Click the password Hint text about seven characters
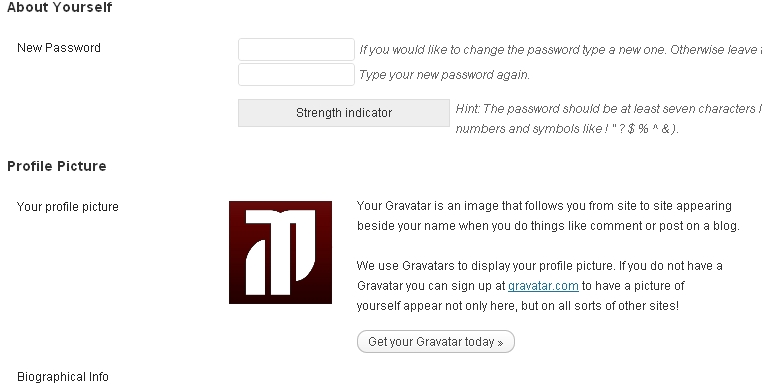The width and height of the screenshot is (762, 384). tap(608, 109)
